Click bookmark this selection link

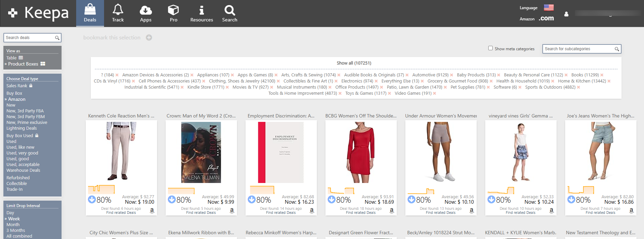tap(112, 38)
